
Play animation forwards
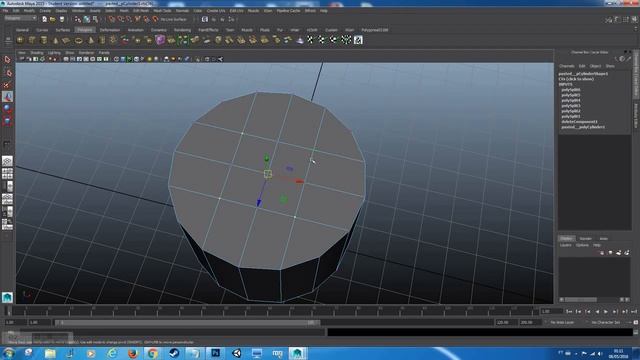tap(606, 311)
